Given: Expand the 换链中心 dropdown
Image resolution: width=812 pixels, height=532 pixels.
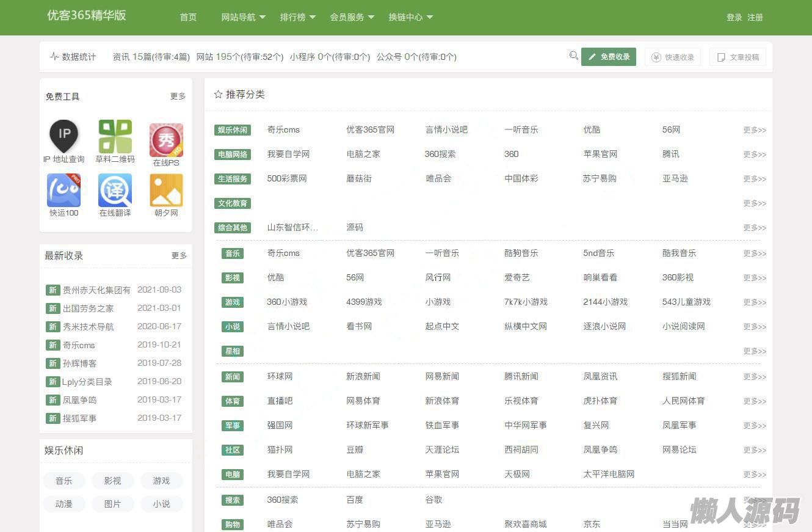Looking at the screenshot, I should (x=410, y=17).
